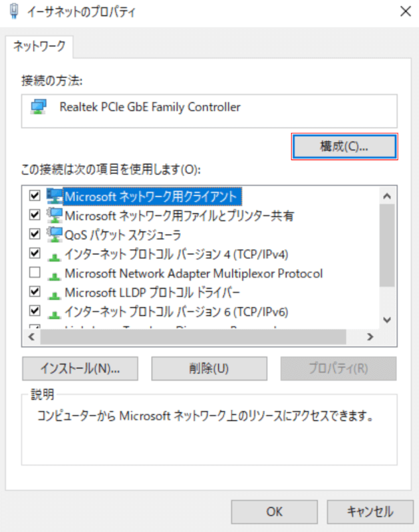This screenshot has height=532, width=419.
Task: Enable Microsoft Network Adapter Multiplexor Protocol checkbox
Action: pos(35,273)
